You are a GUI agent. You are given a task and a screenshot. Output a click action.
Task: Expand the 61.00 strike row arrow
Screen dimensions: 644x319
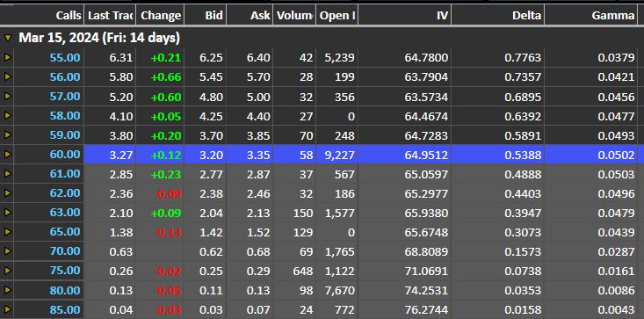coord(7,174)
